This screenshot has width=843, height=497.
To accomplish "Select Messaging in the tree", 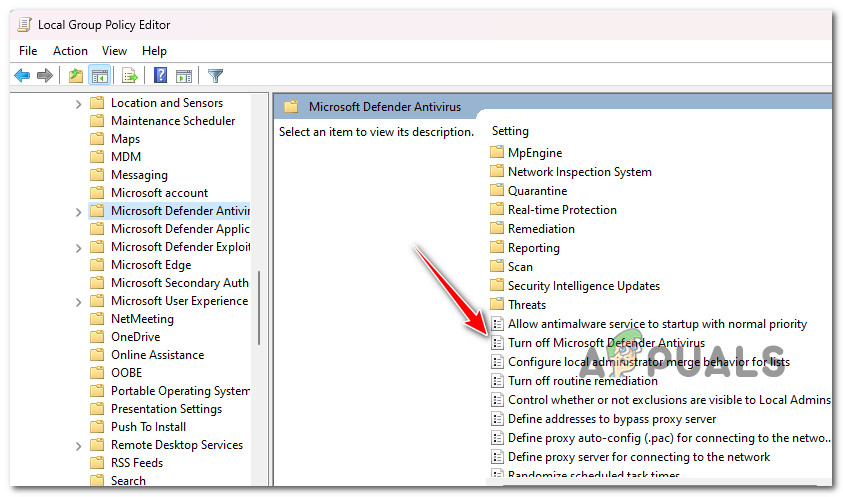I will [139, 175].
